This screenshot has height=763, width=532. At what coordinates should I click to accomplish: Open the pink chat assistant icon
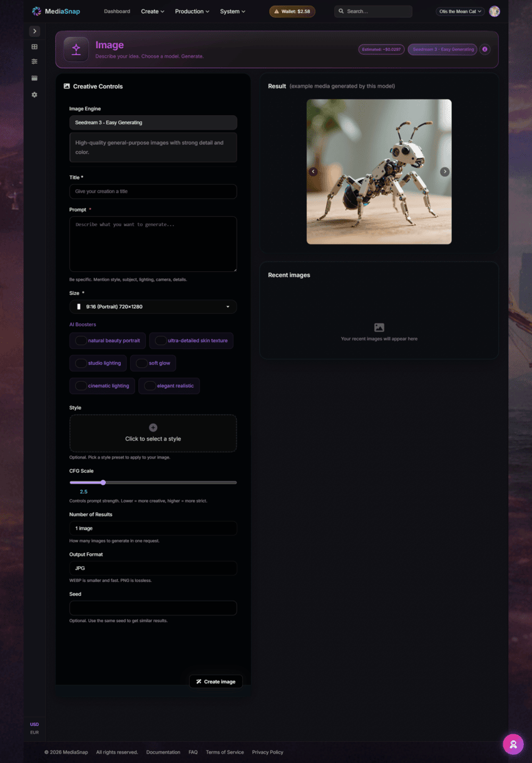tap(513, 744)
